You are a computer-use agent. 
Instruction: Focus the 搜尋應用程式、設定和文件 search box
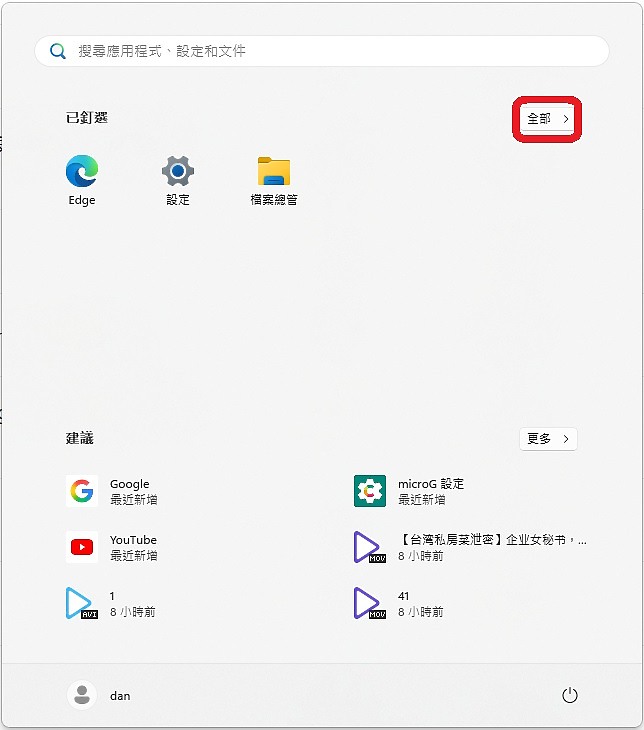[x=322, y=51]
